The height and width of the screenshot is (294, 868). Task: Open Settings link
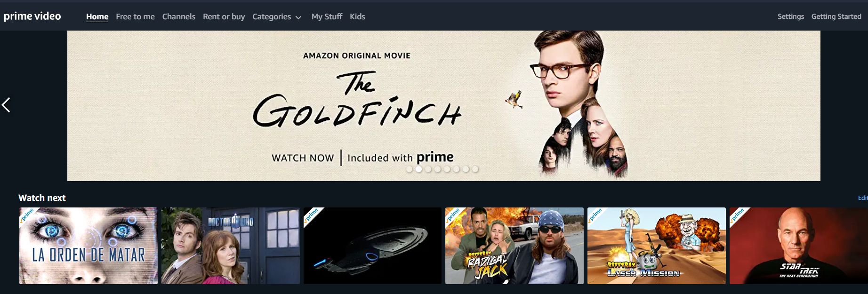[x=791, y=16]
